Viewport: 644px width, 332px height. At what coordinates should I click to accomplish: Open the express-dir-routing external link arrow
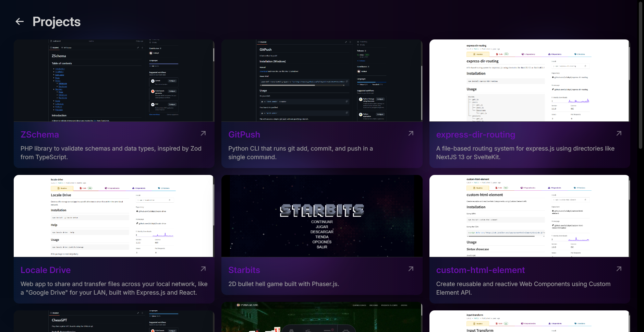(619, 133)
